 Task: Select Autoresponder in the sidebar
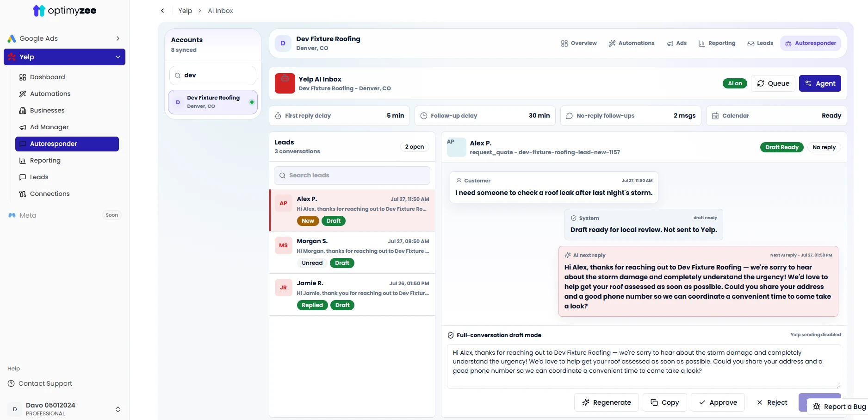[67, 144]
